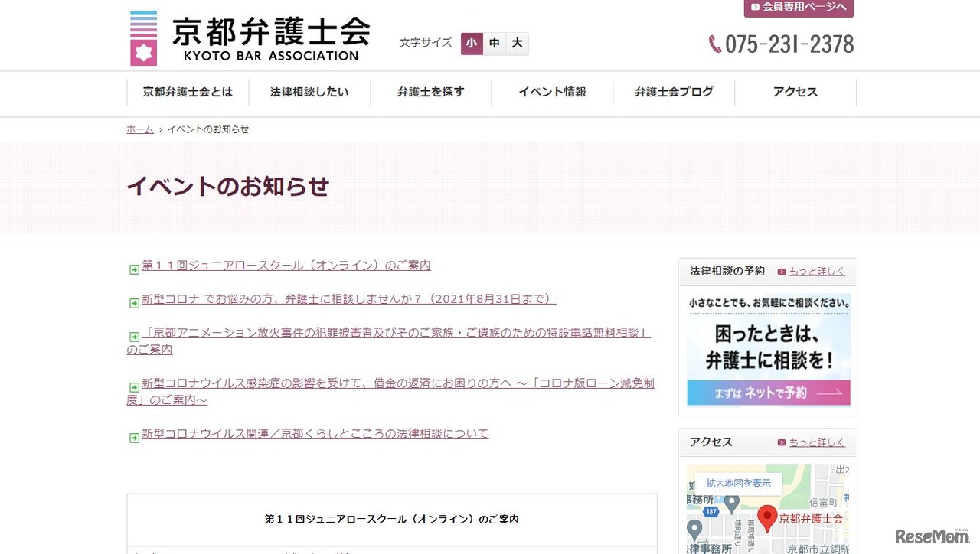This screenshot has width=980, height=554.
Task: Click green arrow icon beside ジュニアロースクール link
Action: (133, 269)
